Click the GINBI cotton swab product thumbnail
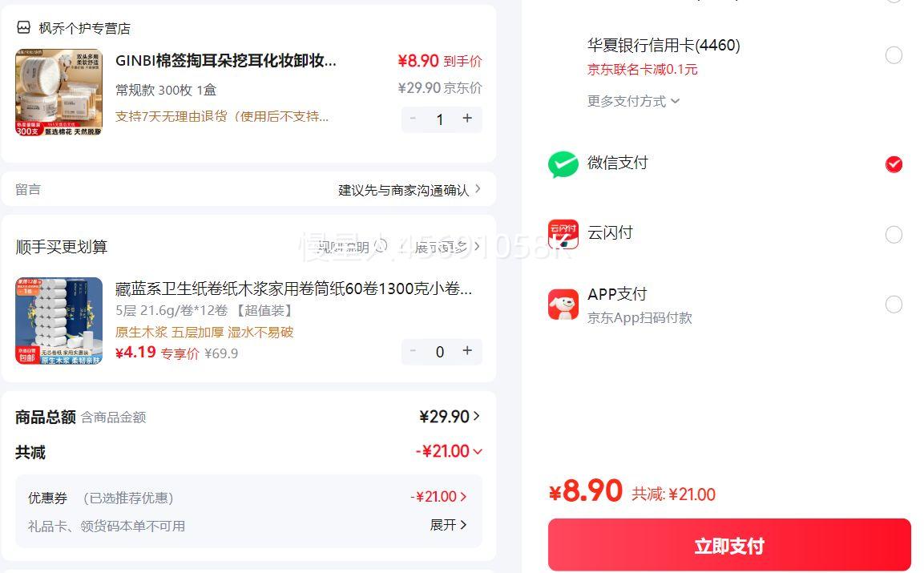This screenshot has width=924, height=573. coord(59,93)
